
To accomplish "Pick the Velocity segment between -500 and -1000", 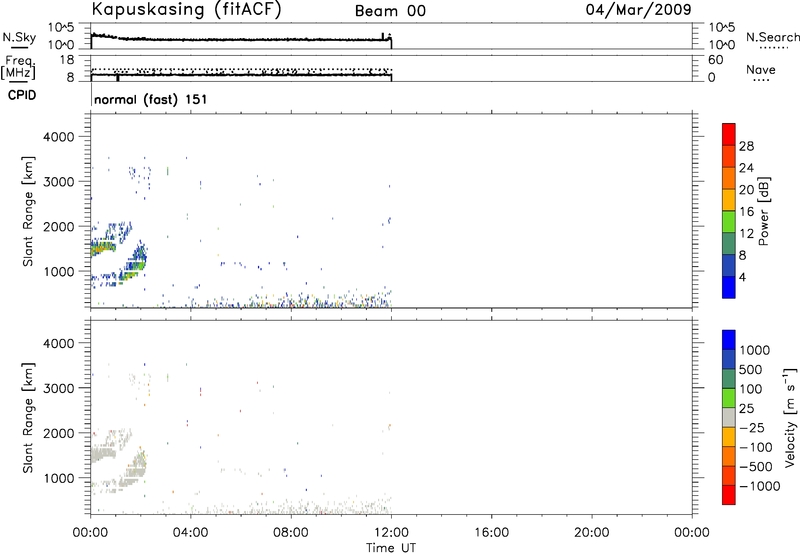I will (729, 475).
